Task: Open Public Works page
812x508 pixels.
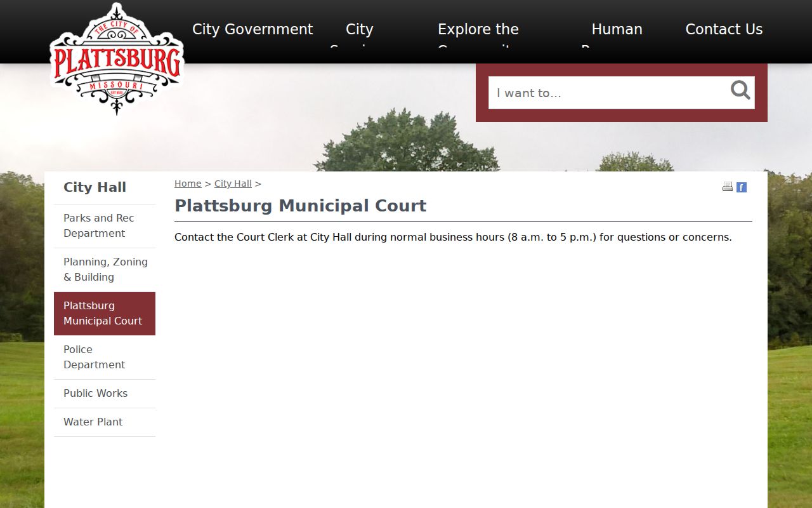Action: [x=105, y=394]
